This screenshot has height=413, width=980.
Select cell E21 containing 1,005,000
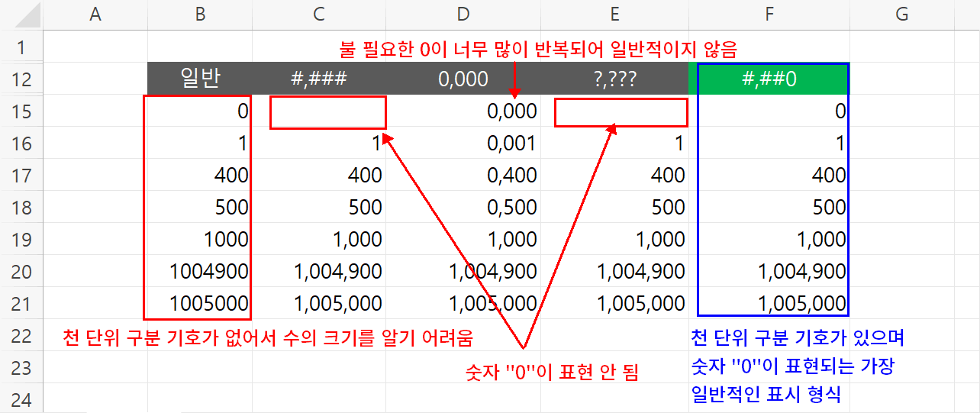[x=614, y=303]
